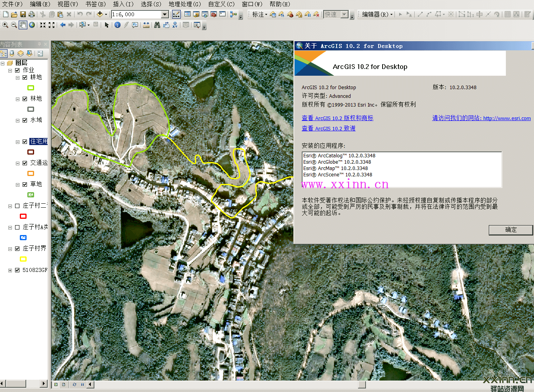Collapse the 庄子村界 layer legend
Viewport: 534px width, 392px height.
(x=10, y=249)
